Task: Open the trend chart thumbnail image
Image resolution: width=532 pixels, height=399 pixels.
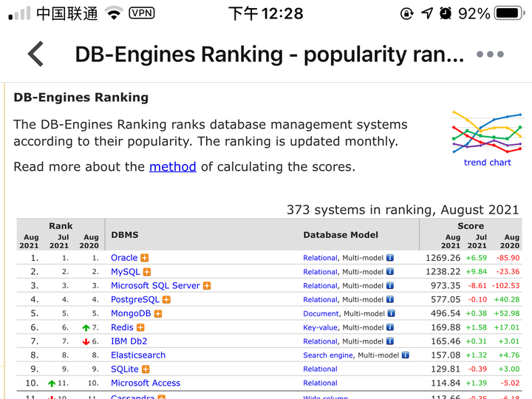Action: click(x=487, y=132)
